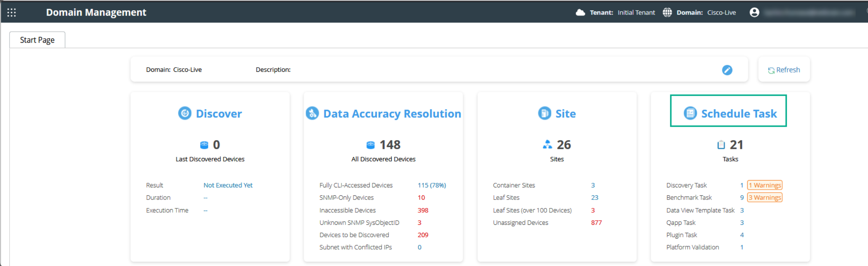Click the 3 Warnings badge for Benchmark Task
The width and height of the screenshot is (868, 266).
coord(764,198)
